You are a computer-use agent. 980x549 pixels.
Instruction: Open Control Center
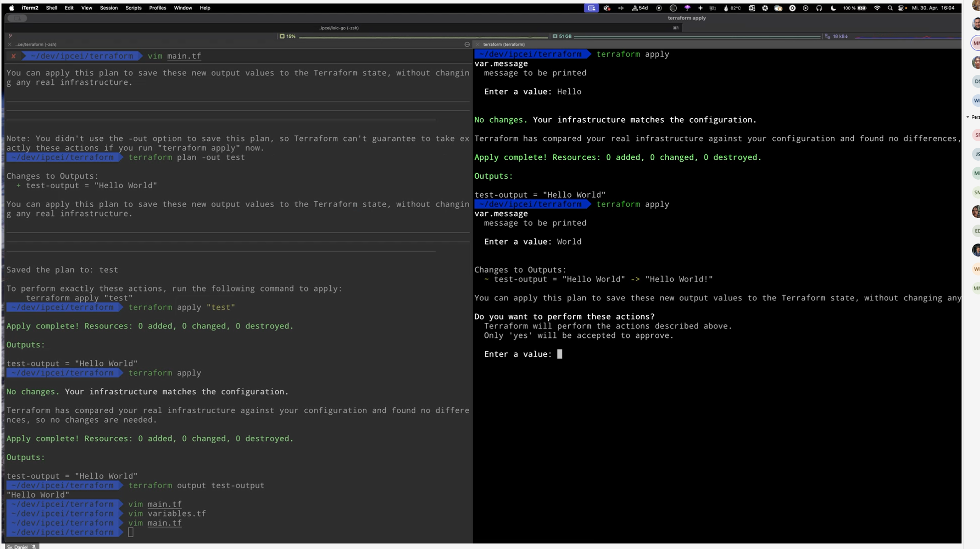pos(902,8)
